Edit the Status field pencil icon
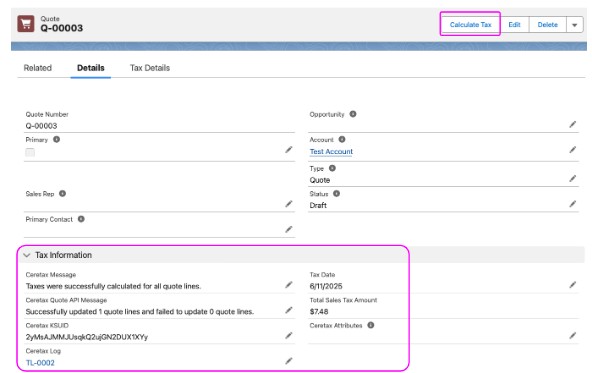The height and width of the screenshot is (373, 592). tap(573, 204)
